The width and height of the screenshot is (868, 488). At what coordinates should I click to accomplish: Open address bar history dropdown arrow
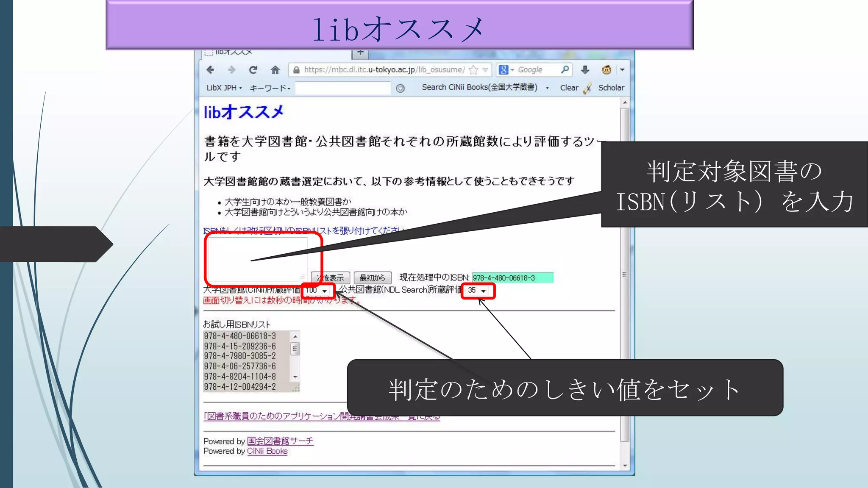pyautogui.click(x=485, y=70)
